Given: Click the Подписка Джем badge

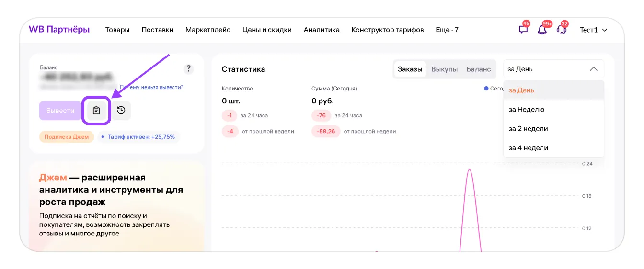Looking at the screenshot, I should [x=67, y=137].
